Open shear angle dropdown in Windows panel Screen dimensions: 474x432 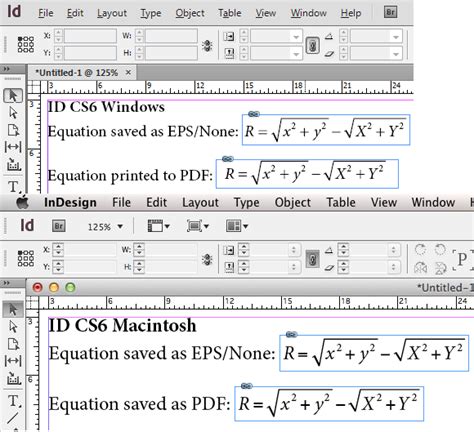(396, 53)
